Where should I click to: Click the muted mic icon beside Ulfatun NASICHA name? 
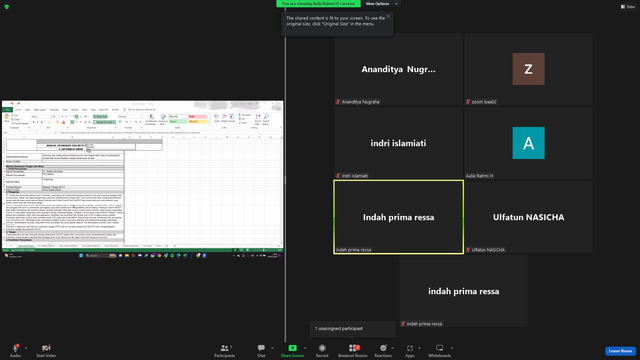[x=468, y=250]
